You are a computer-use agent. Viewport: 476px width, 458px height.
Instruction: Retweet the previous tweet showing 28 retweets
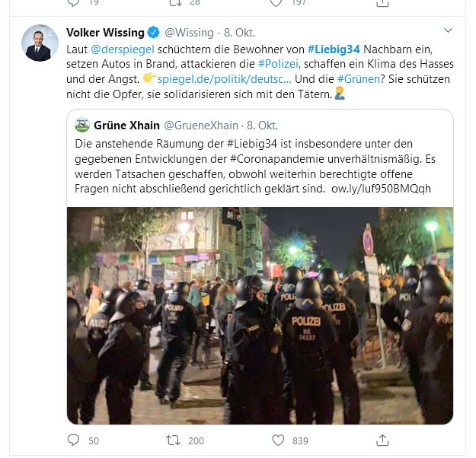coord(176,3)
